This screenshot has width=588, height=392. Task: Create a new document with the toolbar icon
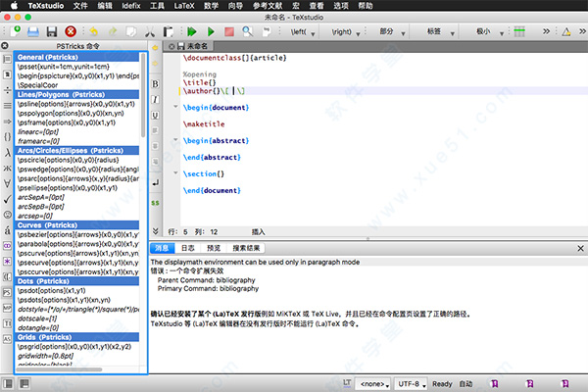click(16, 31)
